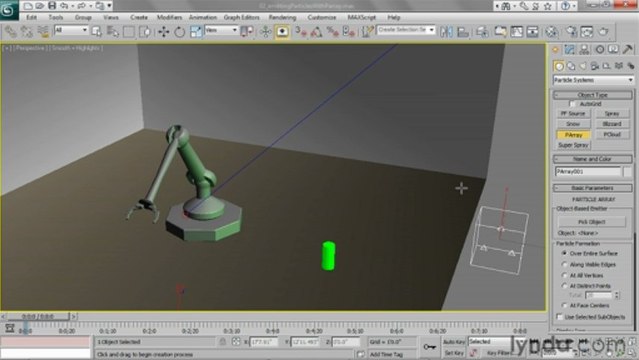Open the Utilities hammer panel icon
This screenshot has width=639, height=360.
(x=628, y=50)
